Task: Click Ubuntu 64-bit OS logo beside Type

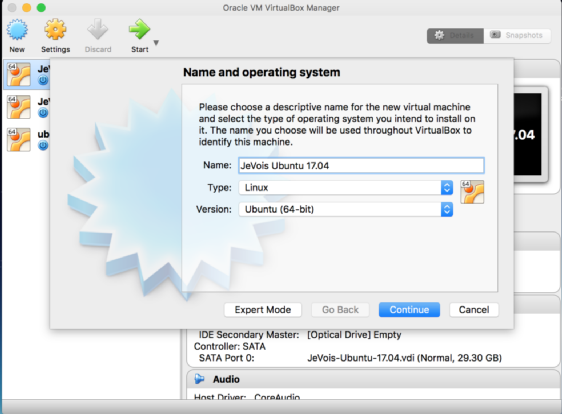Action: coord(472,192)
